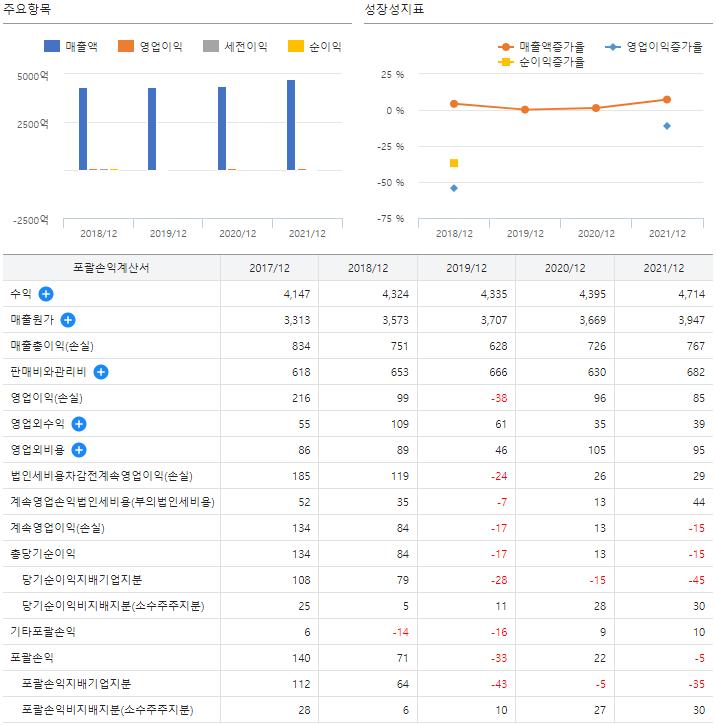Click the 당기순이익비지배지분 row label
Image resolution: width=716 pixels, height=725 pixels.
coord(113,606)
